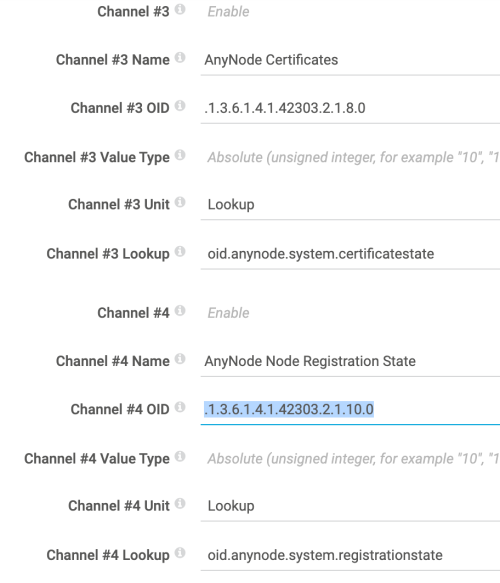
Task: Open help icon for Channel #4 OID
Action: (180, 407)
